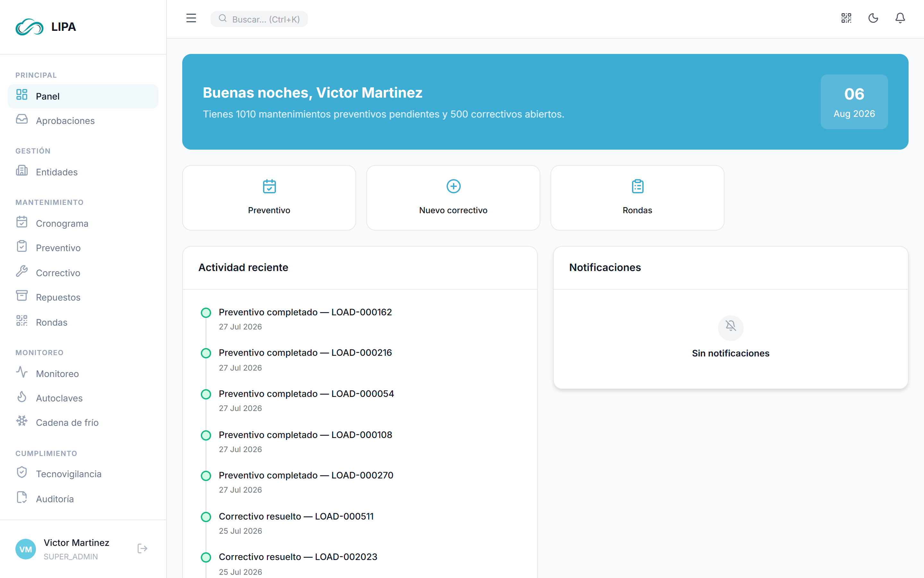Open Autoclaves page
The image size is (924, 578).
pos(83,398)
